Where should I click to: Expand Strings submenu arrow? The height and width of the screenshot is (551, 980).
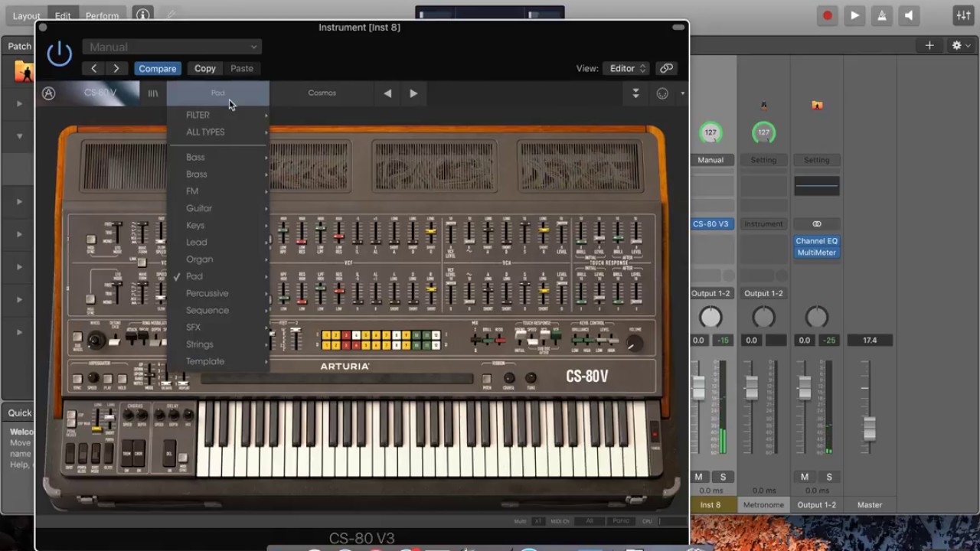coord(266,344)
